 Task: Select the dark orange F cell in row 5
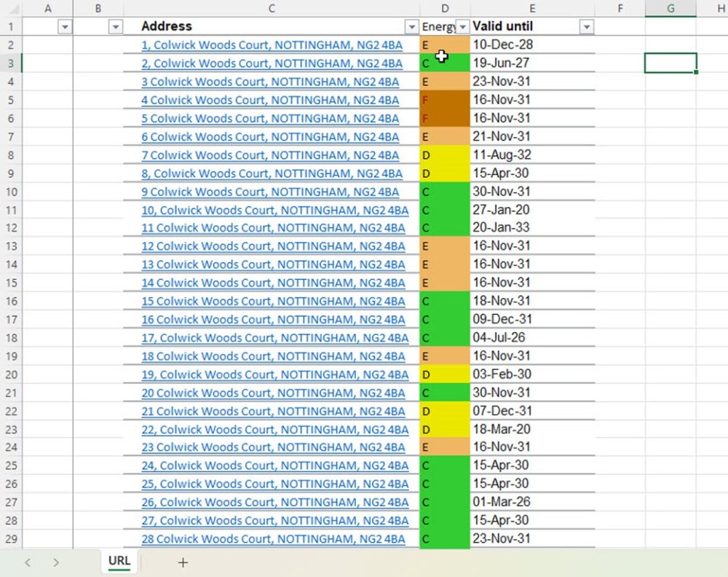click(445, 100)
